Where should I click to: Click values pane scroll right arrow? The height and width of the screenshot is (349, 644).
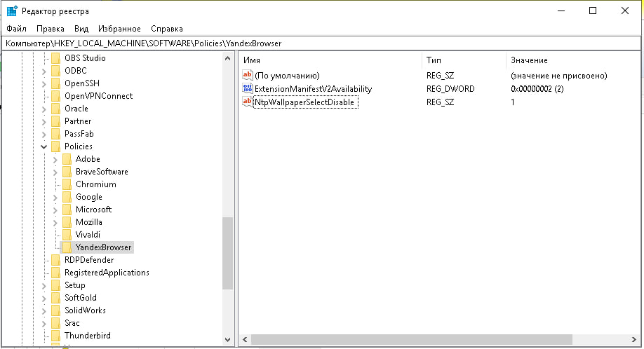coord(634,340)
